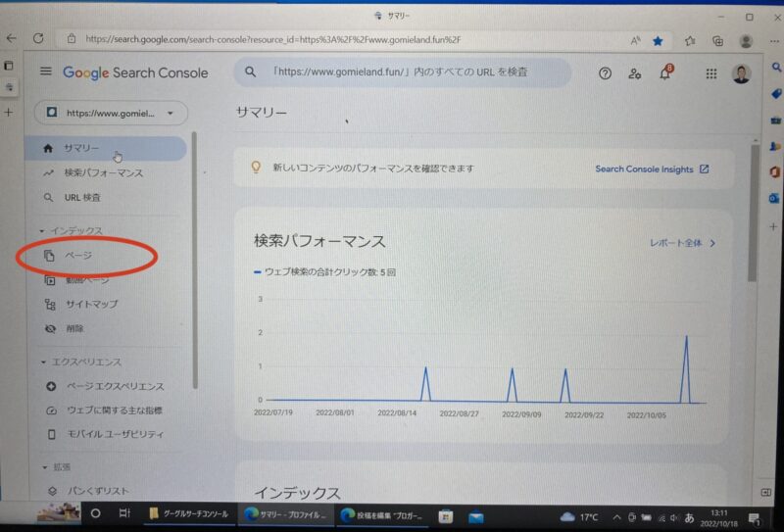Go back with the browser back arrow

point(11,38)
